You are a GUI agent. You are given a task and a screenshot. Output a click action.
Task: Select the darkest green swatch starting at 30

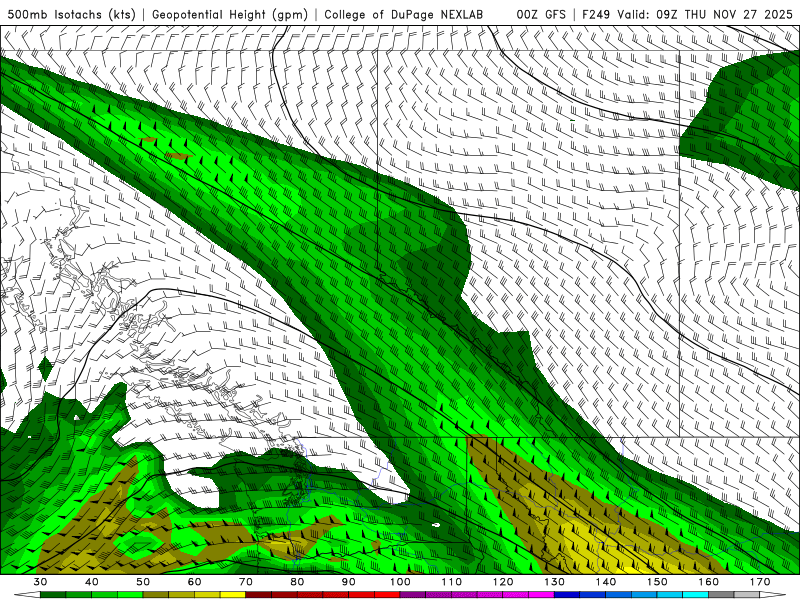53,595
